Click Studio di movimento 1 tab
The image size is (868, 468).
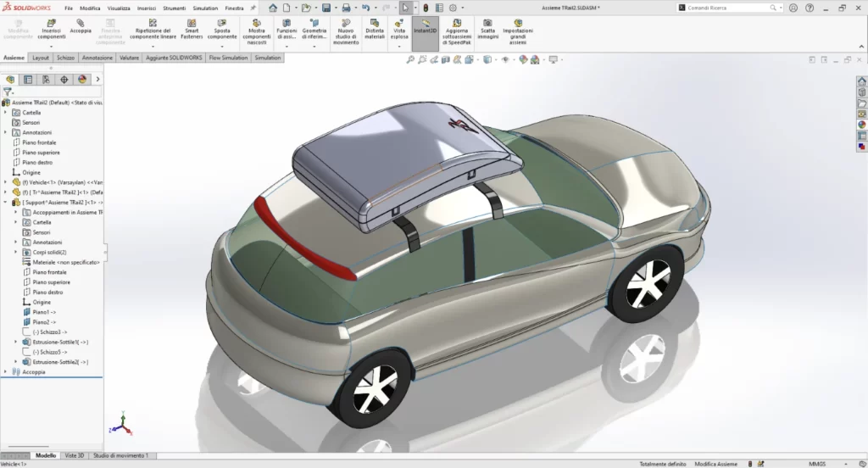point(120,455)
